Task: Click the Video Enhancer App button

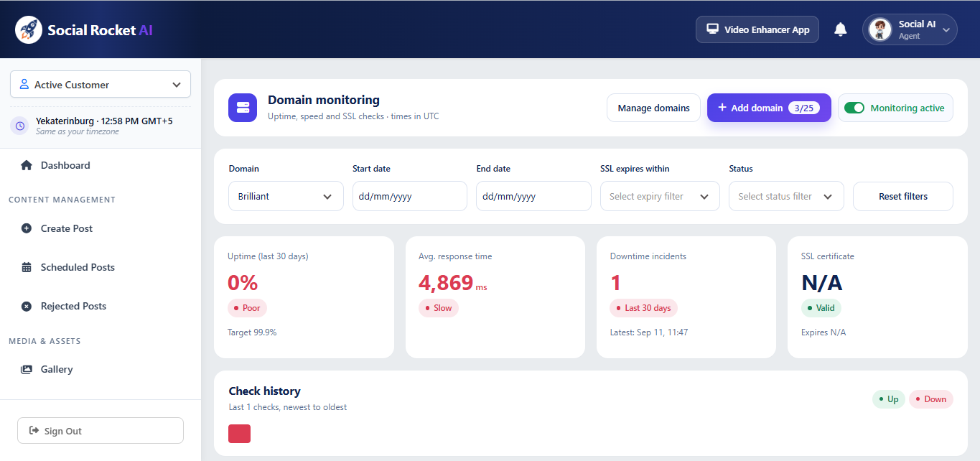Action: tap(757, 29)
